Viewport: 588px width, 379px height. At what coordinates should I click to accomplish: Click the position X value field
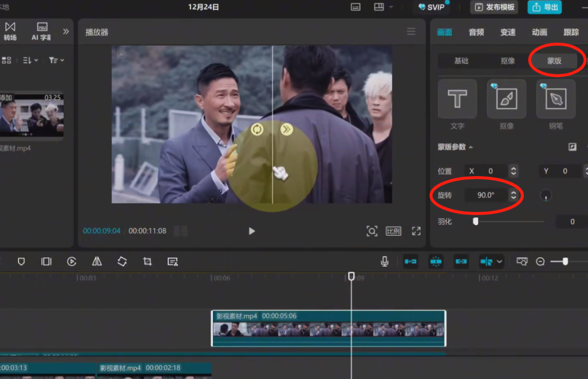coord(486,171)
